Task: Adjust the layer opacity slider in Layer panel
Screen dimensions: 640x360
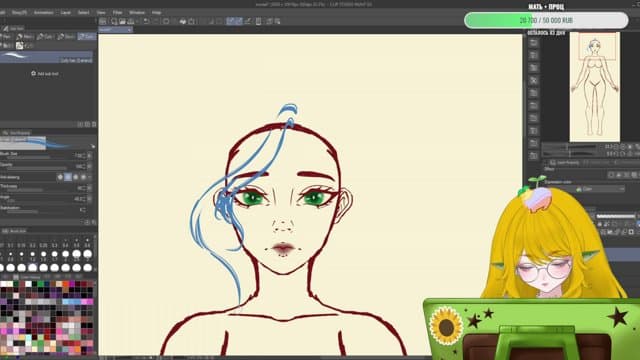Action: (616, 216)
